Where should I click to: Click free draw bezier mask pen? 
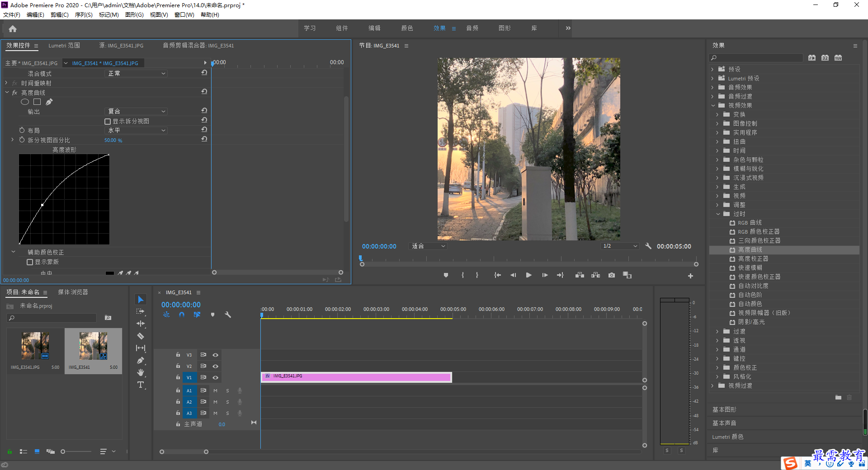(x=49, y=102)
